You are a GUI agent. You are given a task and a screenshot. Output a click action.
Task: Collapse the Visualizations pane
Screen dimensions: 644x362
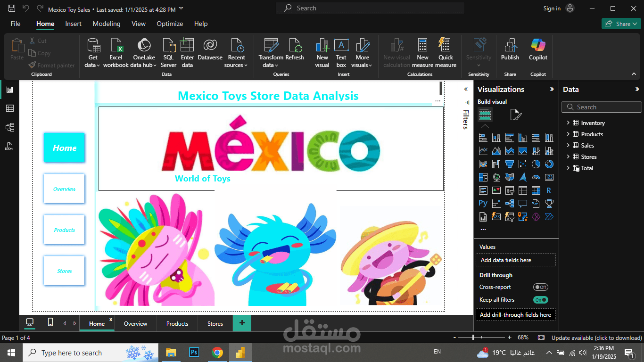tap(552, 89)
